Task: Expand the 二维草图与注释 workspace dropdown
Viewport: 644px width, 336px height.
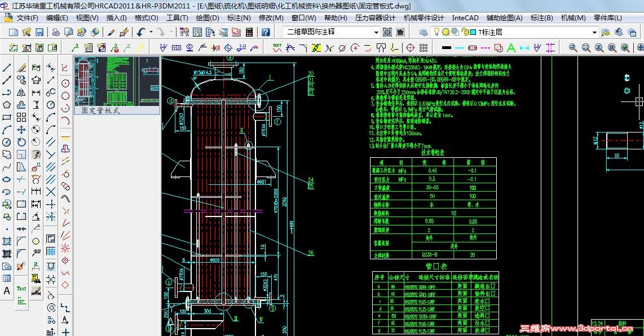Action: point(376,32)
